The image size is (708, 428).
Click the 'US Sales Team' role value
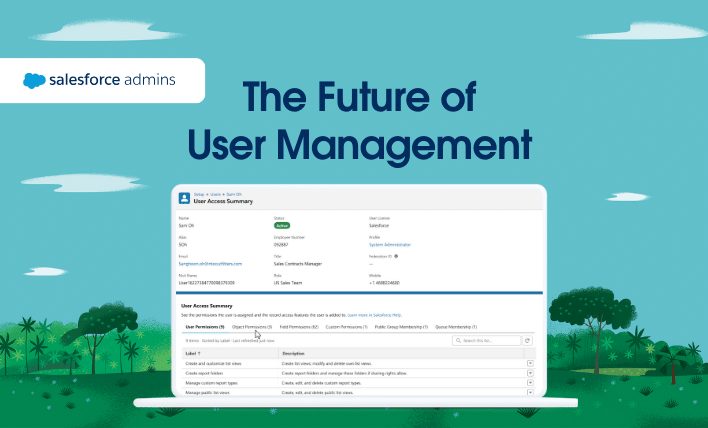pyautogui.click(x=288, y=283)
